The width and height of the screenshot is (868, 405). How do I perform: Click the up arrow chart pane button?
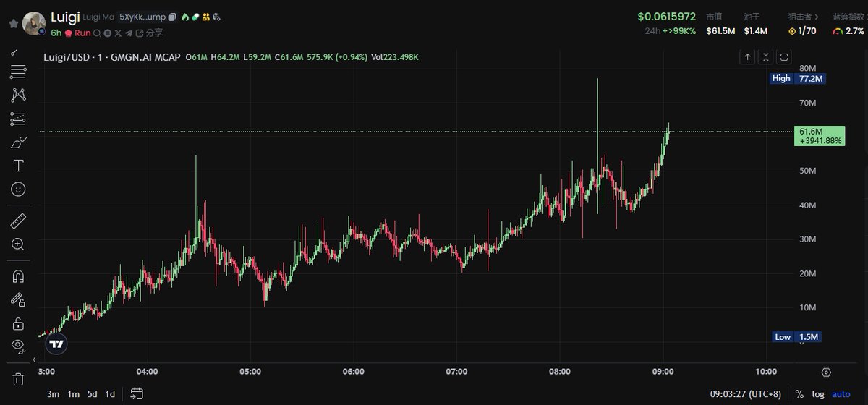point(748,57)
